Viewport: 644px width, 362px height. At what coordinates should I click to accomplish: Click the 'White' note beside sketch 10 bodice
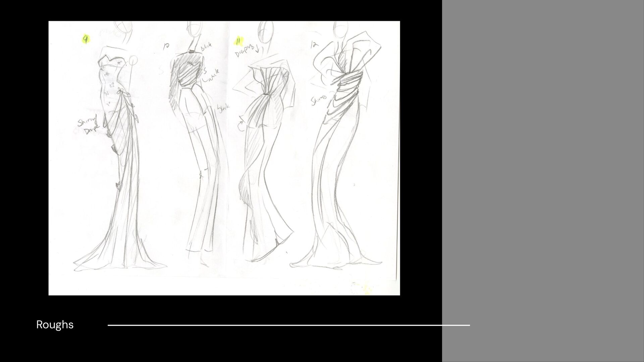[x=211, y=76]
